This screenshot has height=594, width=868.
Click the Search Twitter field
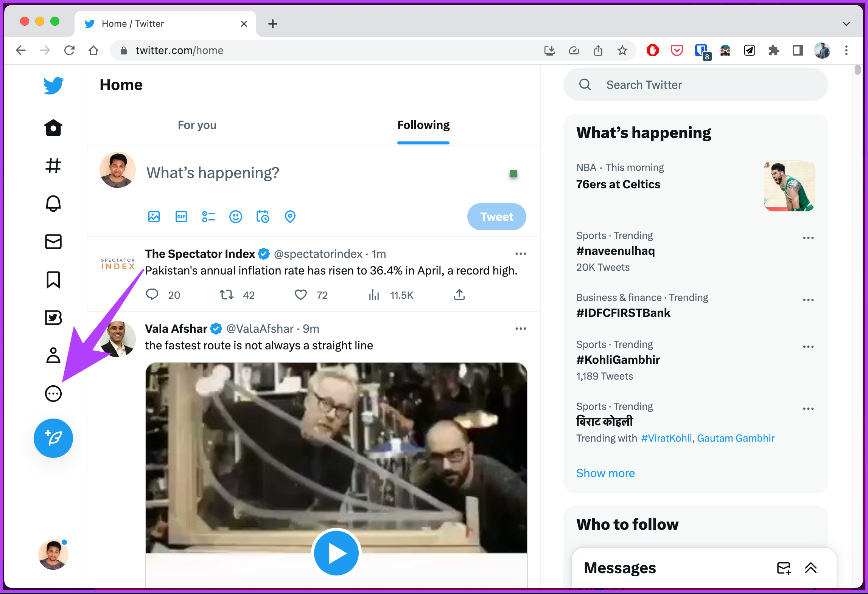coord(695,85)
